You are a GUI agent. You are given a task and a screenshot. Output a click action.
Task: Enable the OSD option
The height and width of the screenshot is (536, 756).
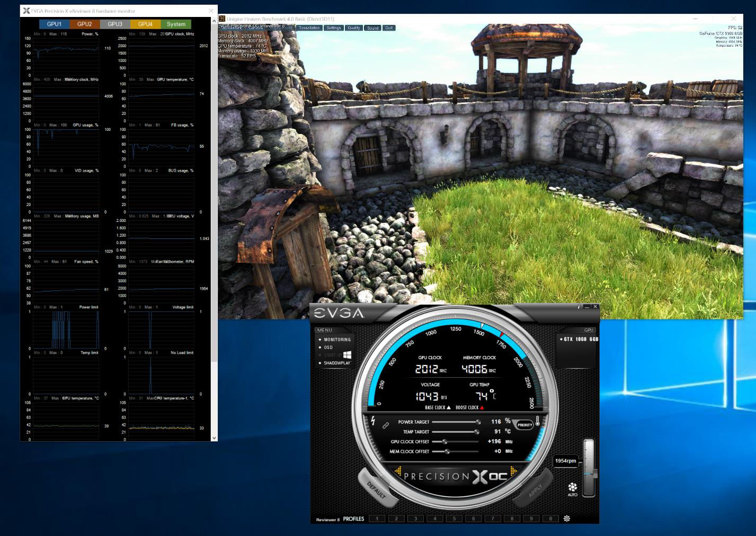pos(328,347)
